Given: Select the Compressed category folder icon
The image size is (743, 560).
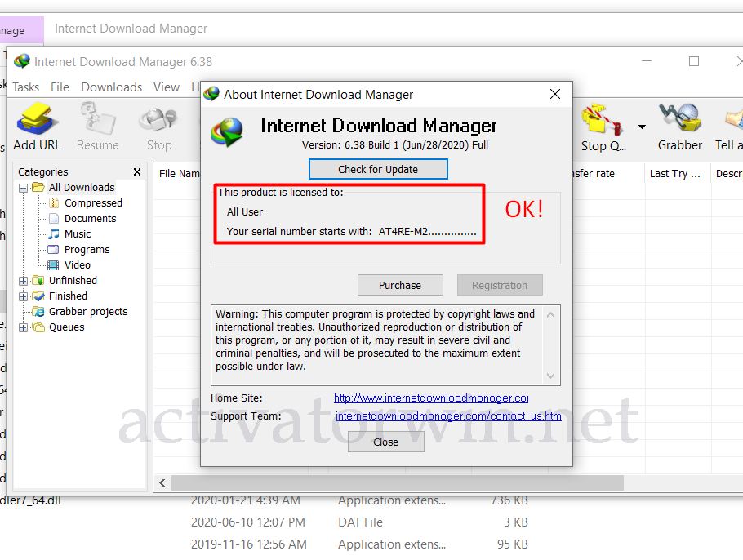Looking at the screenshot, I should [54, 203].
